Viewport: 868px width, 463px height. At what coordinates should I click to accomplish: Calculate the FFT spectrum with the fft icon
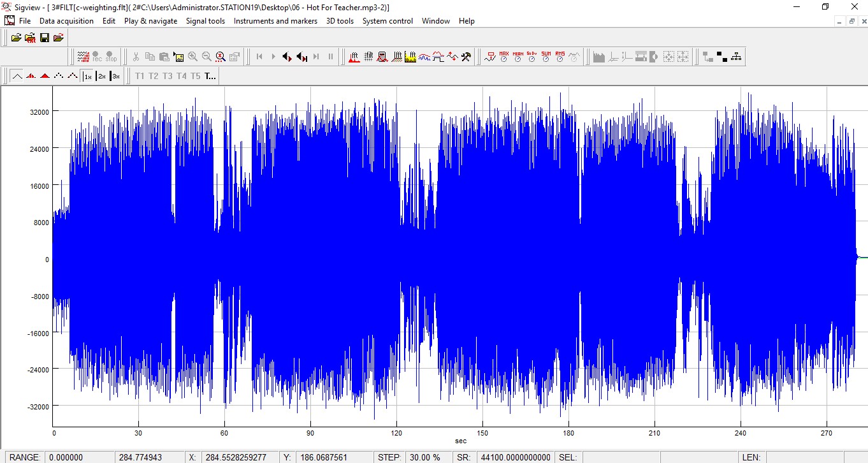click(355, 57)
